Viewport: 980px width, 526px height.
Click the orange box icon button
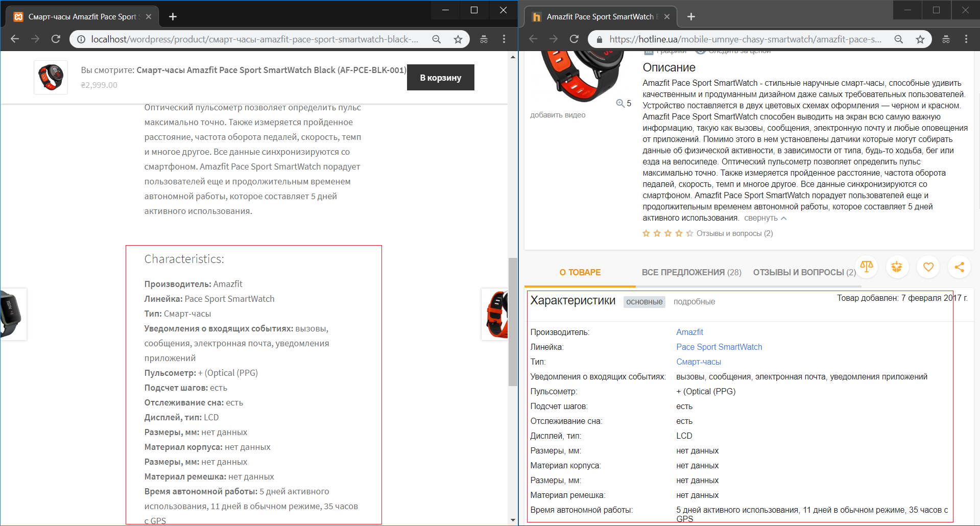point(897,267)
